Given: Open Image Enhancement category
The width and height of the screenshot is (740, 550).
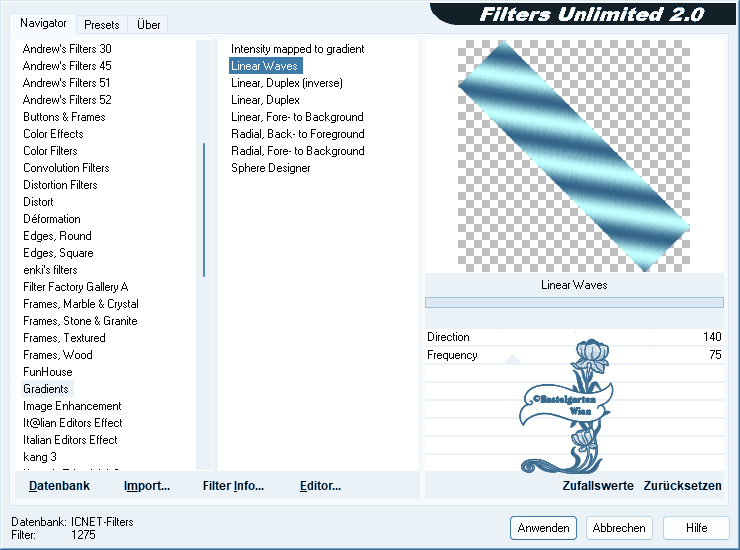Looking at the screenshot, I should 72,406.
